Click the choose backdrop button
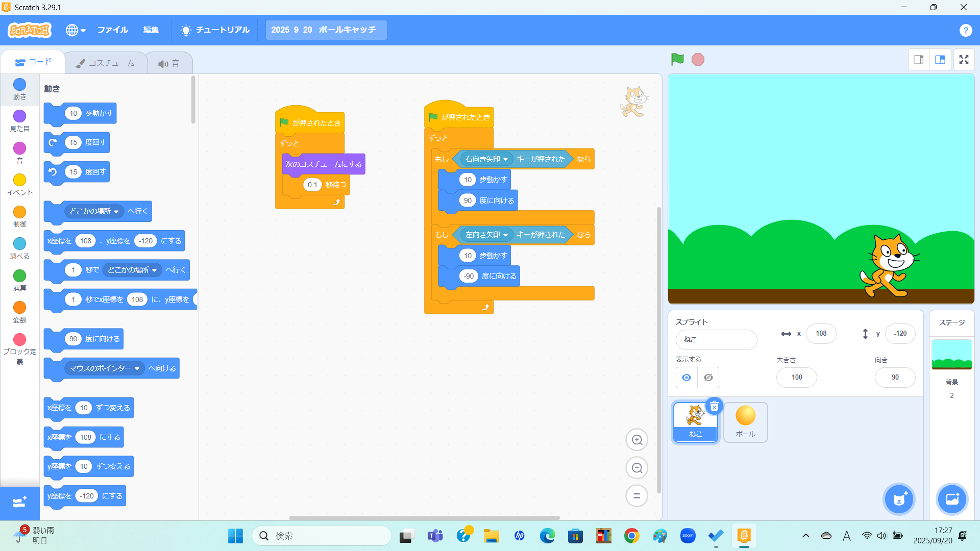The image size is (980, 551). [952, 498]
